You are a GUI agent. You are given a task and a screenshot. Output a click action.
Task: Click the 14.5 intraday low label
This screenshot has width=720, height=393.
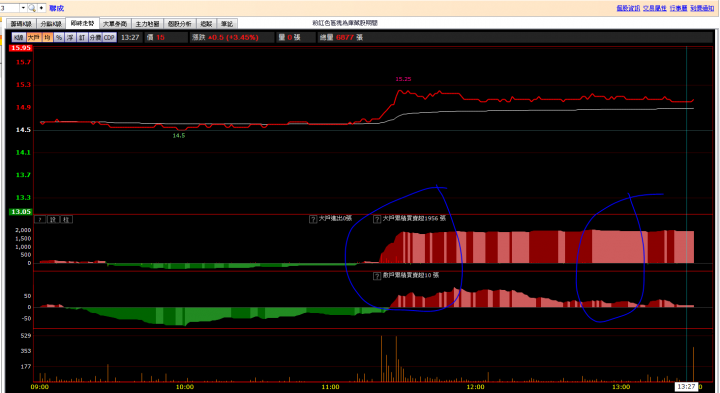pos(179,136)
